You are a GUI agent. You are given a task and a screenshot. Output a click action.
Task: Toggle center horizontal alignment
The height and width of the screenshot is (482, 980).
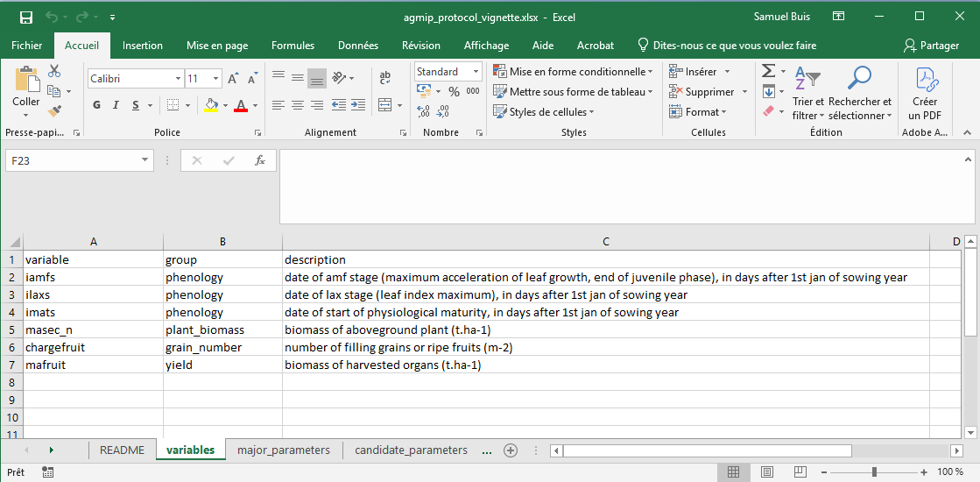click(297, 105)
